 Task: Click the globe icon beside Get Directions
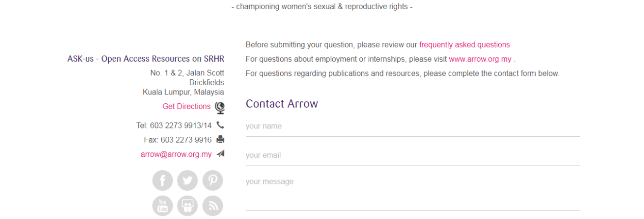(x=220, y=107)
